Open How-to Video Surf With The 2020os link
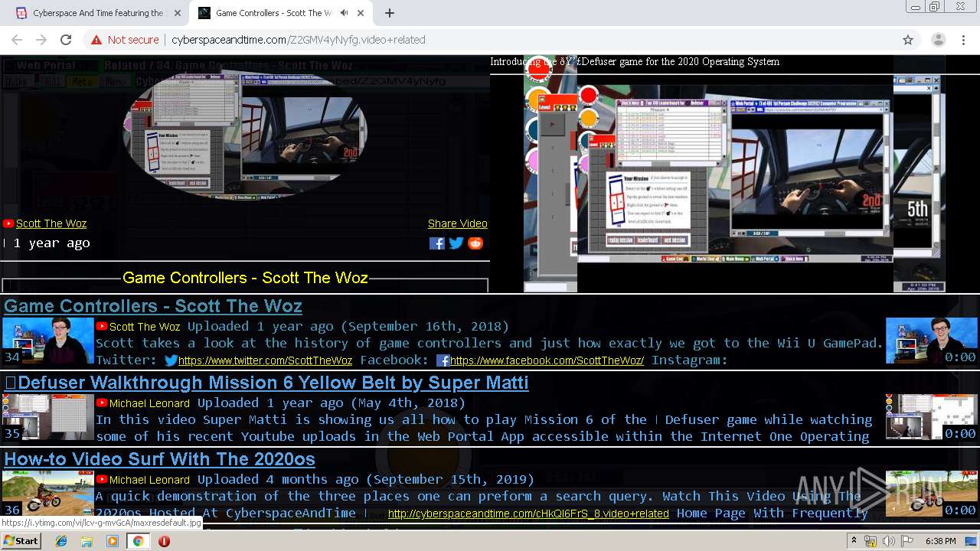Screen dimensions: 980x551 coord(159,459)
